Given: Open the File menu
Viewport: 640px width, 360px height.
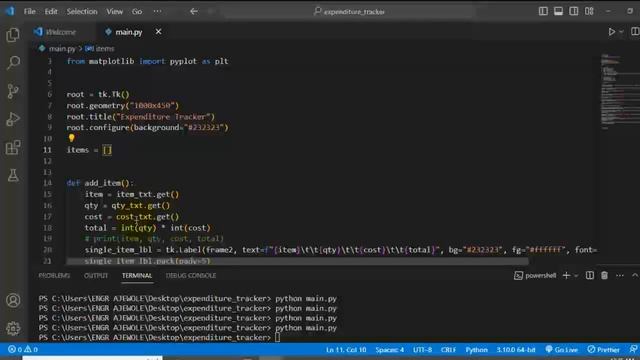Looking at the screenshot, I should (29, 11).
